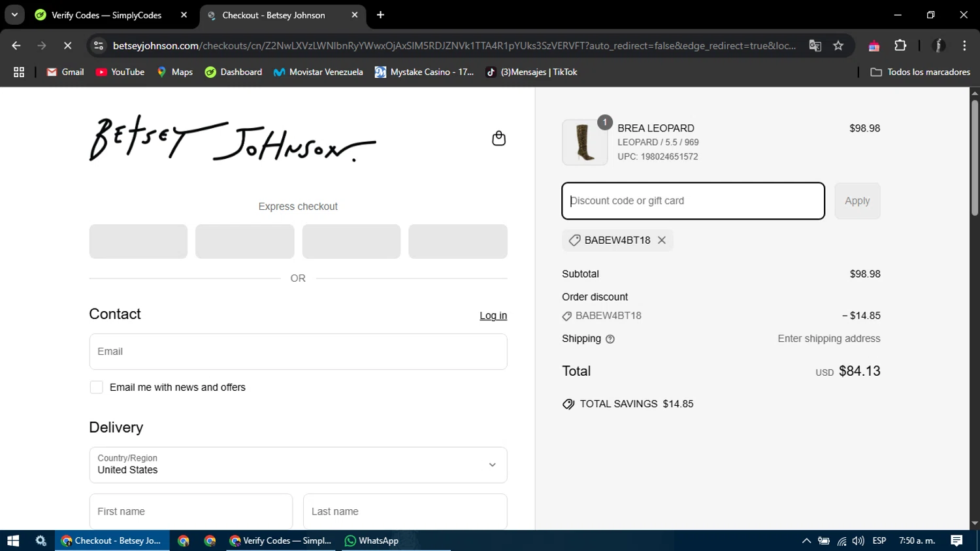View site information icon in address bar

[99, 46]
